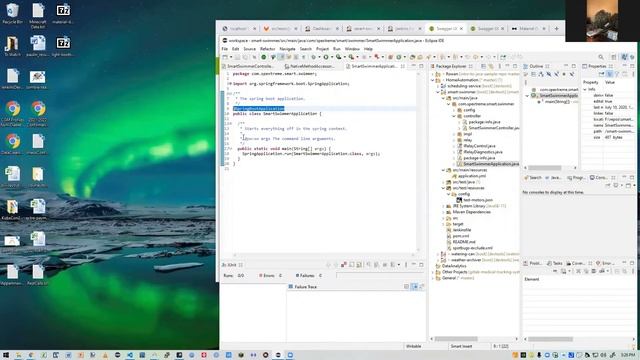640x360 pixels.
Task: Open the Project menu
Action: point(322,49)
